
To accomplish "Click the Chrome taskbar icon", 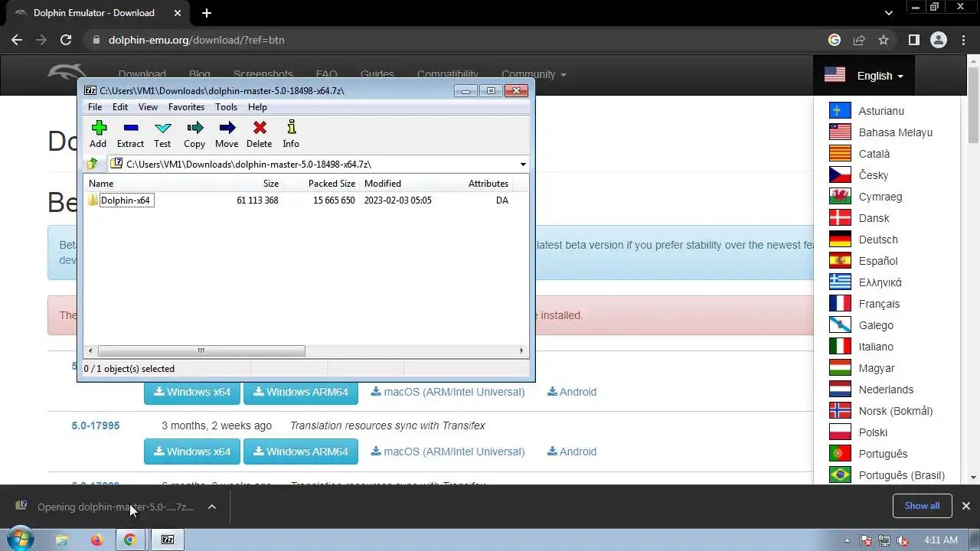I will 130,540.
